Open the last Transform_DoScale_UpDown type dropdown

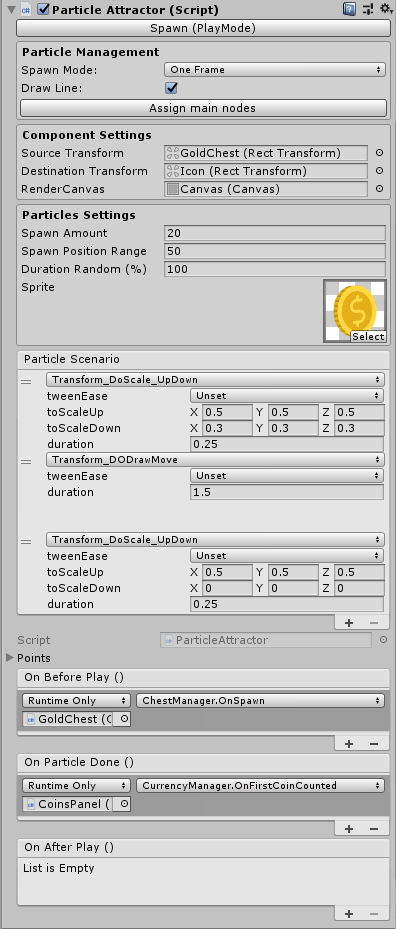[215, 540]
